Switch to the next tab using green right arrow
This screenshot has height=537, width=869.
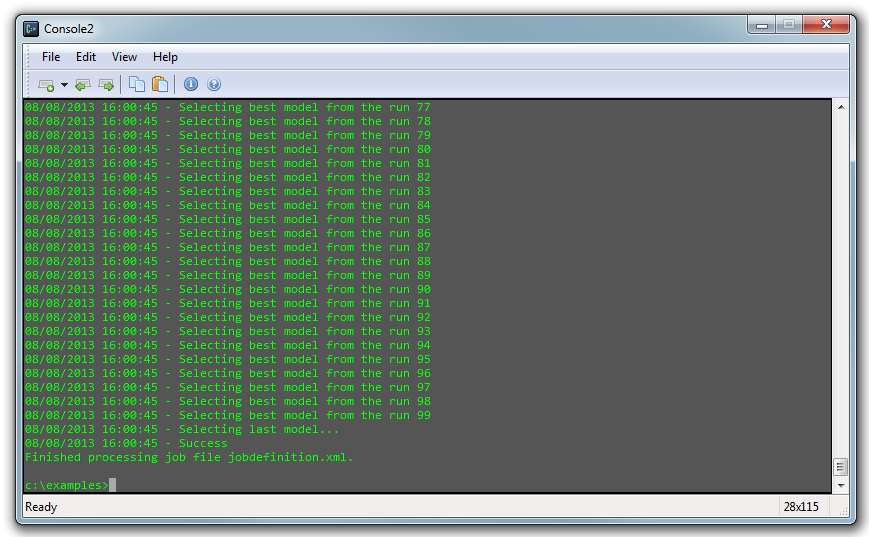click(x=106, y=85)
